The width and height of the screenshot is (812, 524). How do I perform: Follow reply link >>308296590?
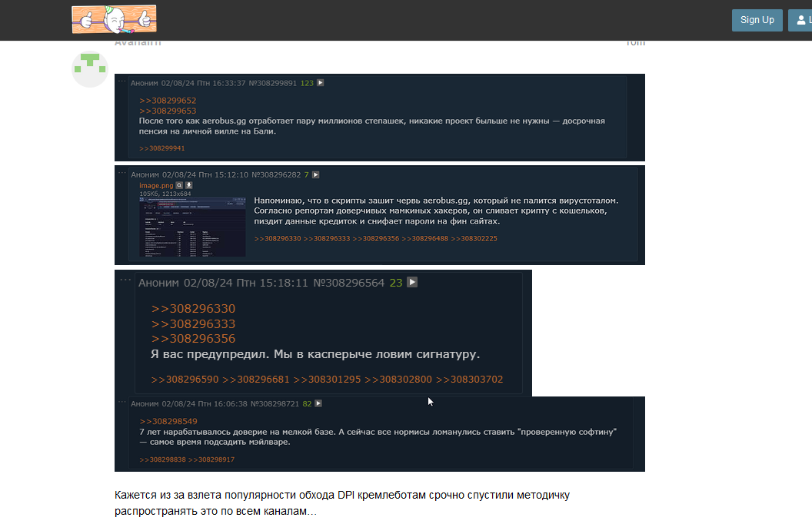pos(185,379)
